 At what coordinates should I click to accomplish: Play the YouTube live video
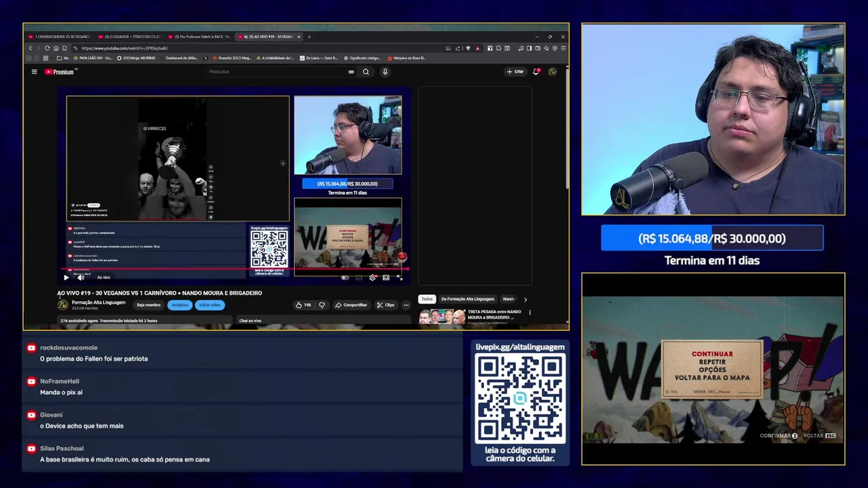pos(66,277)
